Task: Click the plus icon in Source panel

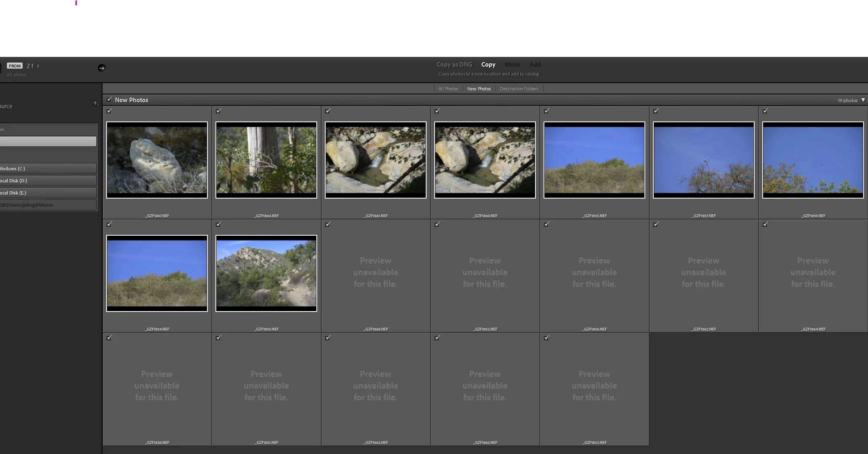Action: point(95,103)
